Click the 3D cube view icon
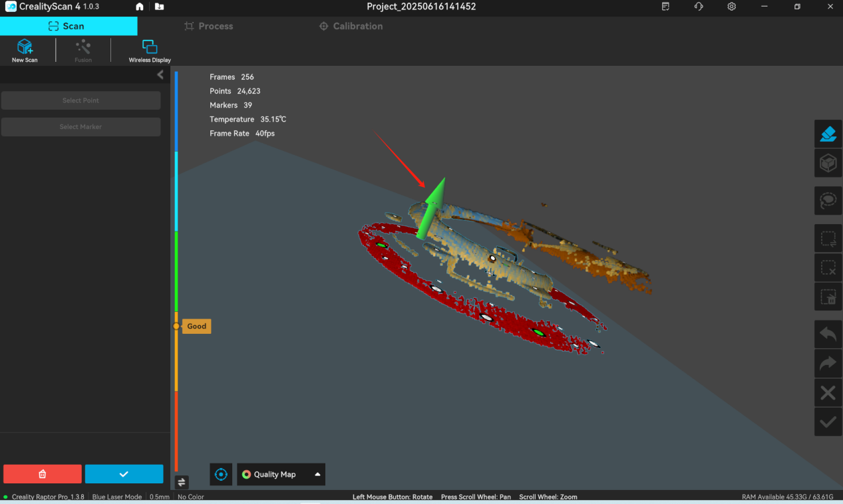843x504 pixels. click(x=828, y=163)
